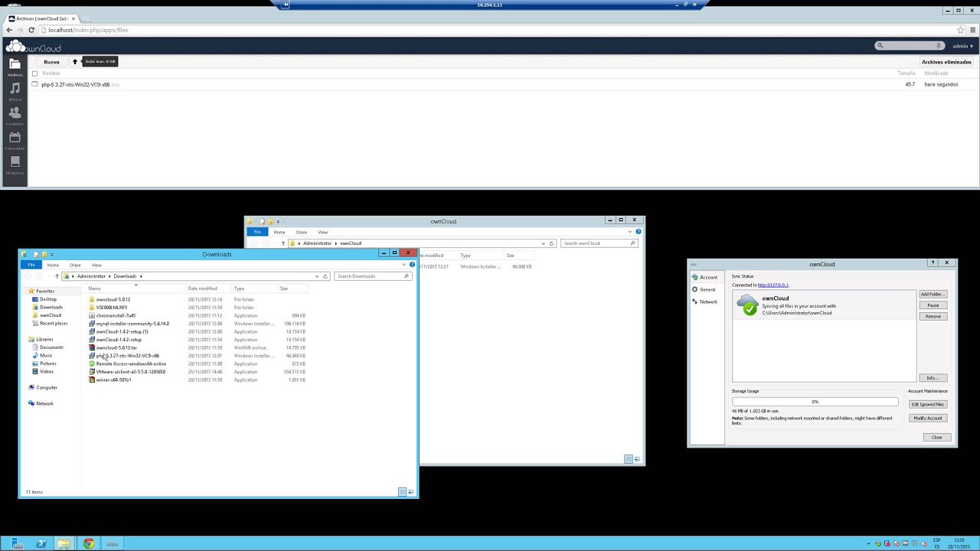Expand the ribbon in the ownCloud Explorer window
The height and width of the screenshot is (551, 980).
click(630, 232)
